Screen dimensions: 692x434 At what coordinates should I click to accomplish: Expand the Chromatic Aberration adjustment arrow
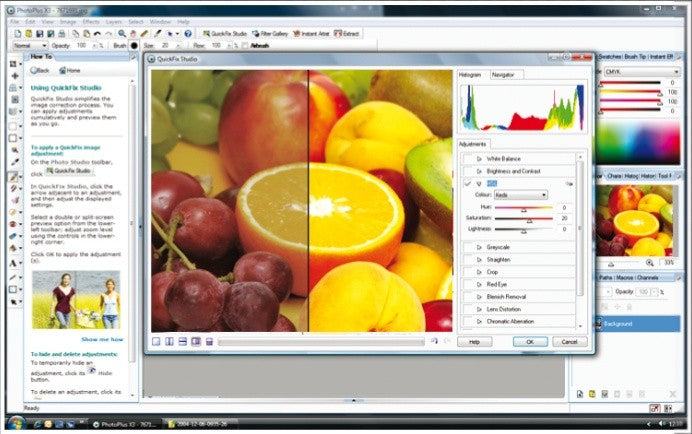click(x=479, y=321)
